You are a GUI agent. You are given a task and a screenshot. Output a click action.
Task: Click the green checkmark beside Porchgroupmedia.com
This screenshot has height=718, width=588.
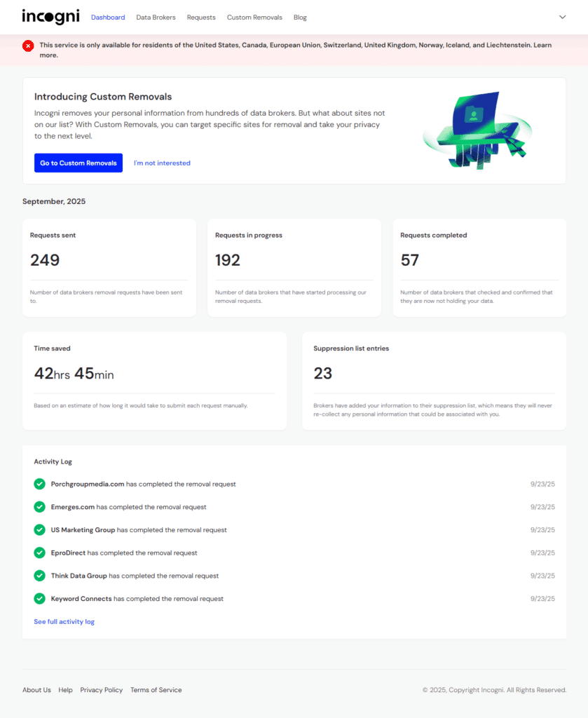39,484
